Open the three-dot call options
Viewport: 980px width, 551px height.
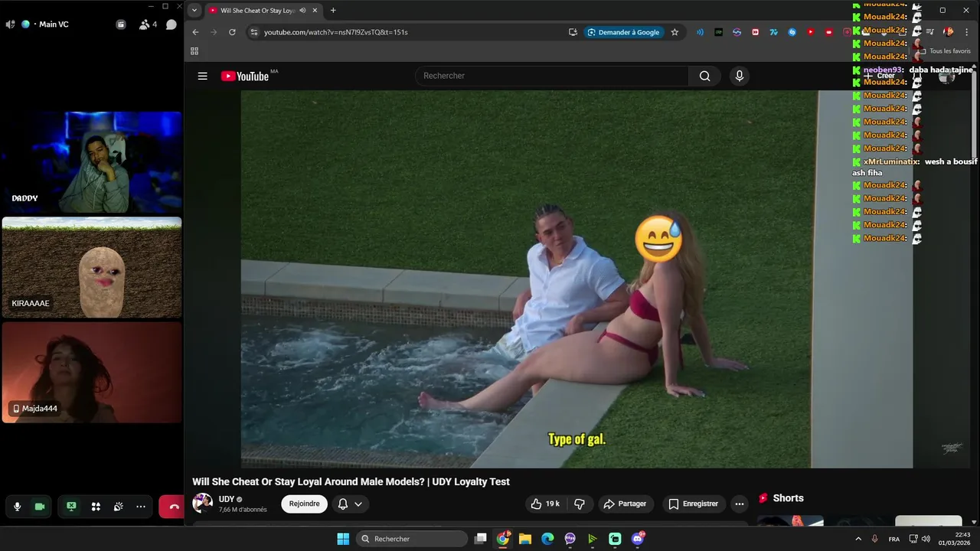click(x=141, y=507)
